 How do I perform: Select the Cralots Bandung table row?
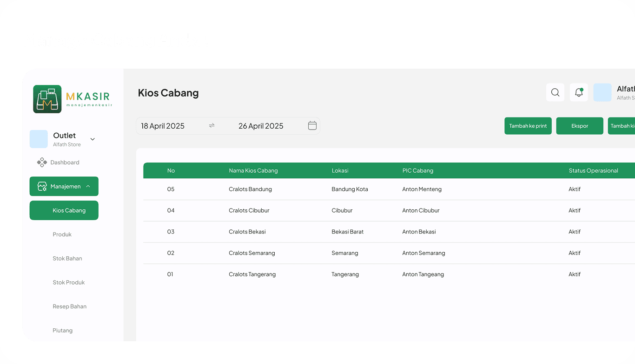pos(250,189)
